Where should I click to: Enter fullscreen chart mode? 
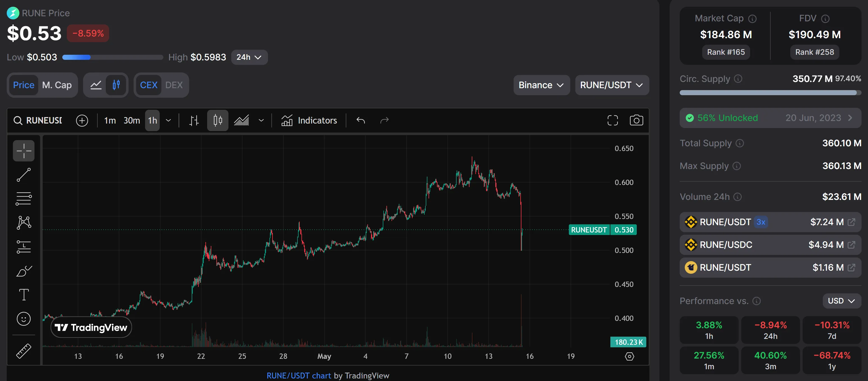pos(613,120)
